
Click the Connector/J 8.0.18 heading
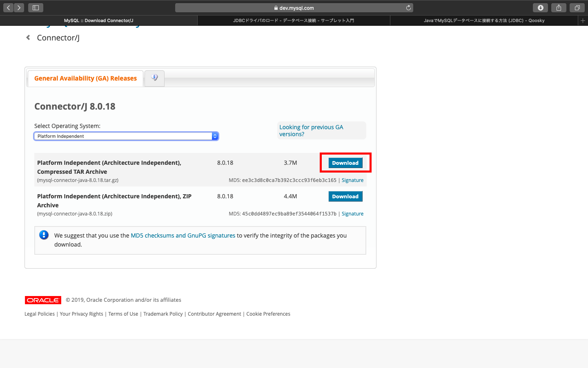(75, 106)
